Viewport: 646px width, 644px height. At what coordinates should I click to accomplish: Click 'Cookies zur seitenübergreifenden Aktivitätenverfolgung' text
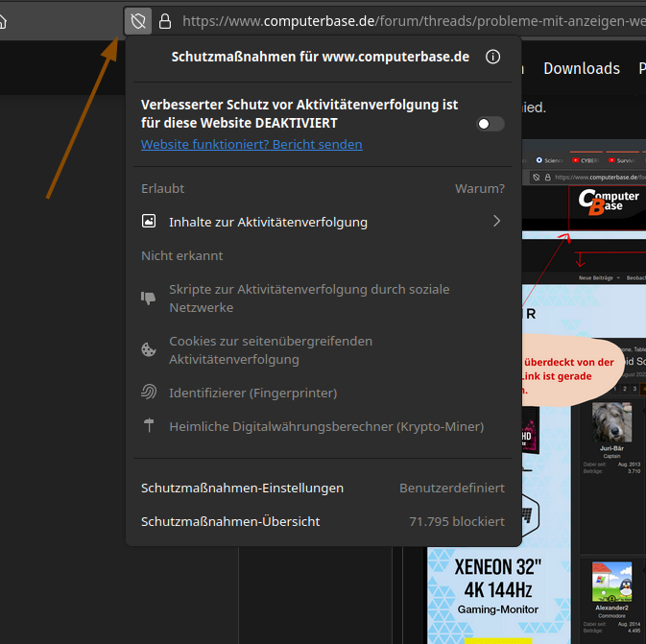click(271, 350)
